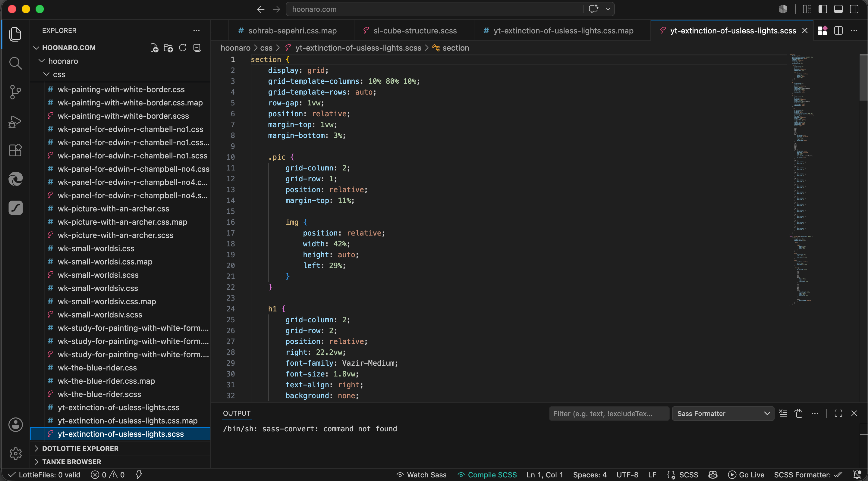Click the output filter text field

pyautogui.click(x=609, y=413)
